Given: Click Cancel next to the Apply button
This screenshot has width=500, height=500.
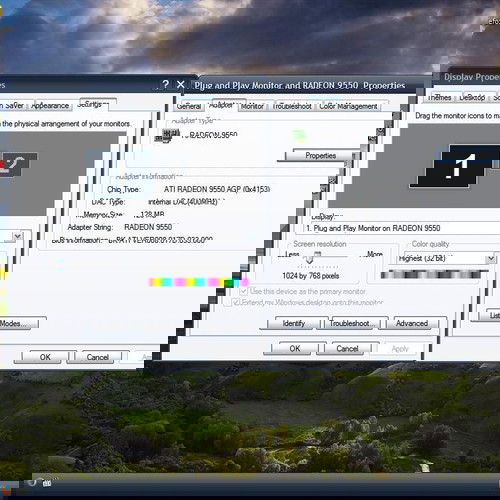Looking at the screenshot, I should click(x=347, y=349).
